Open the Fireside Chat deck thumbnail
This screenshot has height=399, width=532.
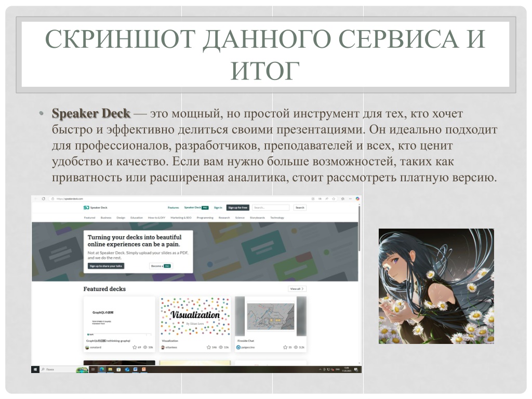(x=271, y=316)
